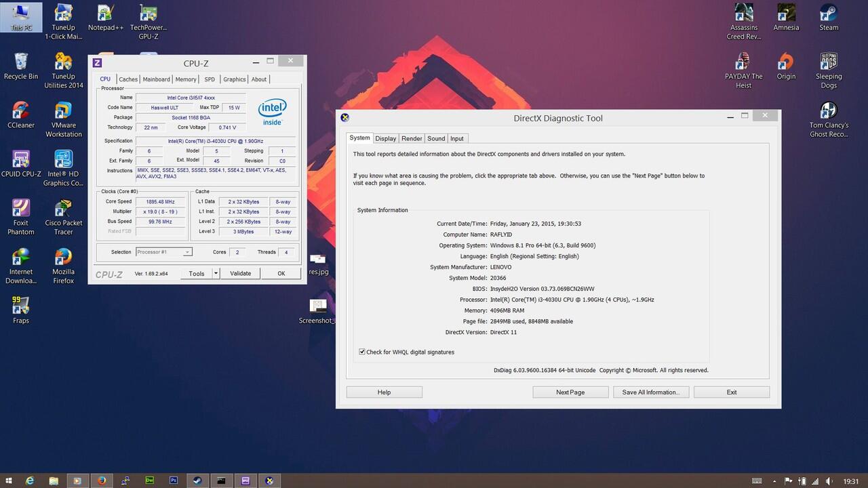This screenshot has height=488, width=868.
Task: Click Exit in DirectX Diagnostic Tool
Action: [732, 392]
